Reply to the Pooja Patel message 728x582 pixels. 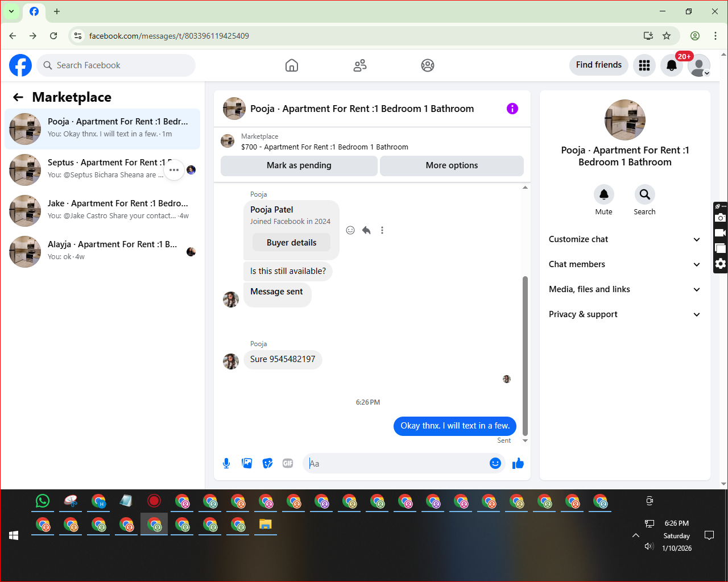[x=366, y=230]
